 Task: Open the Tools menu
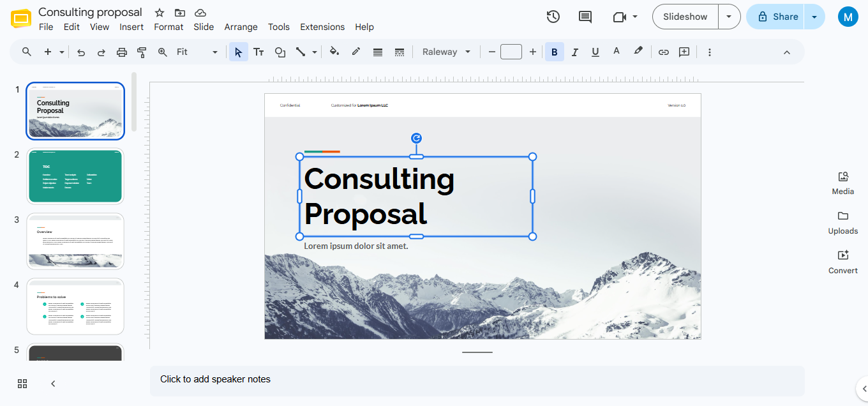pyautogui.click(x=279, y=27)
